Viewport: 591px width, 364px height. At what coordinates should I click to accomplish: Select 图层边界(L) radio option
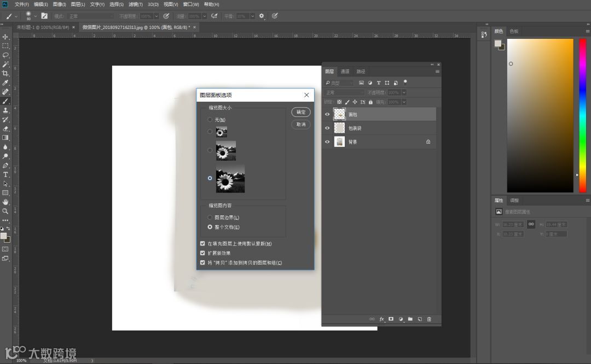click(210, 217)
